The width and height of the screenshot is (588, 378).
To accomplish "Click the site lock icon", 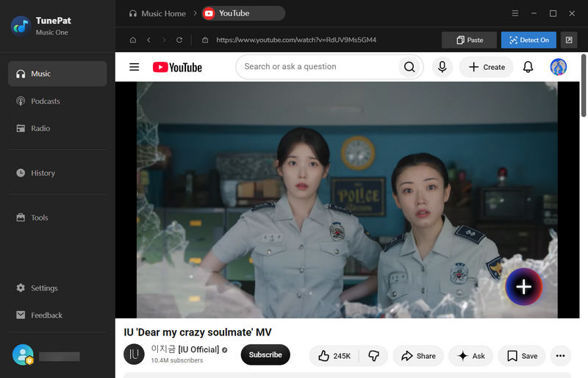I will 205,40.
